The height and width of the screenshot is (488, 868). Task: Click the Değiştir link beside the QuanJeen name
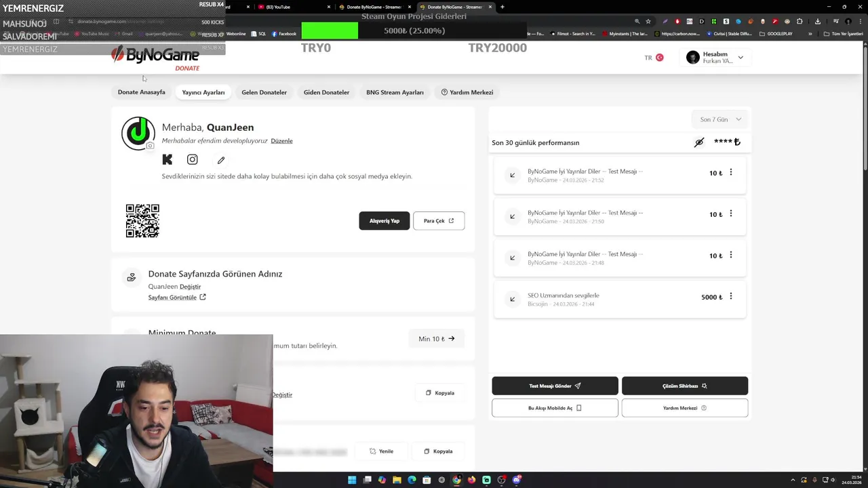190,287
